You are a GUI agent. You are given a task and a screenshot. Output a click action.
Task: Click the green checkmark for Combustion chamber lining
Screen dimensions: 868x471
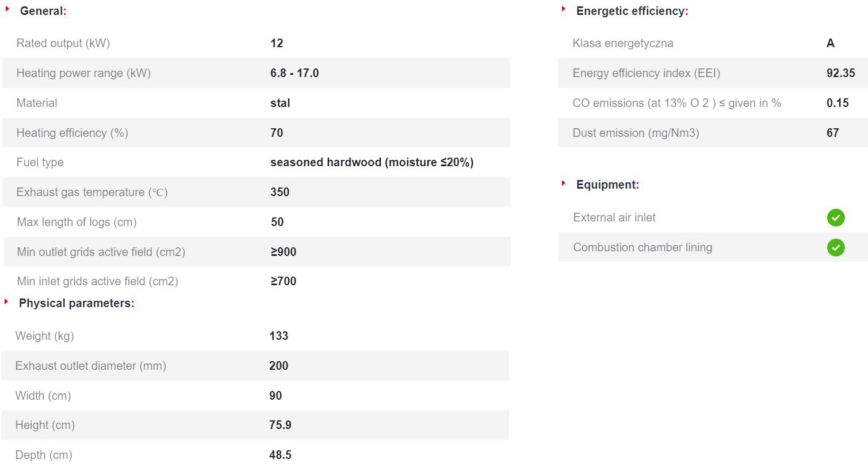pos(836,247)
